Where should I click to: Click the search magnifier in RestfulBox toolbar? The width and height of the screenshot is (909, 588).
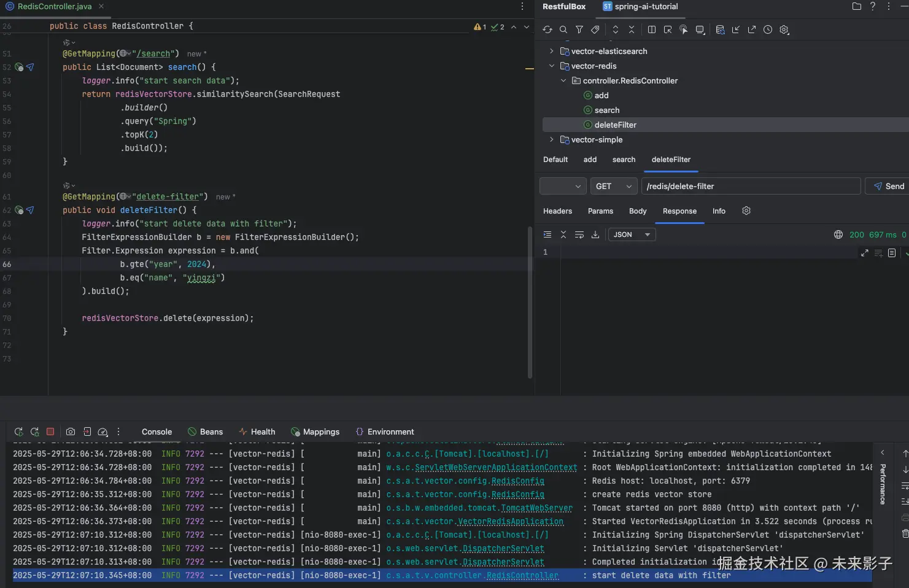point(563,29)
